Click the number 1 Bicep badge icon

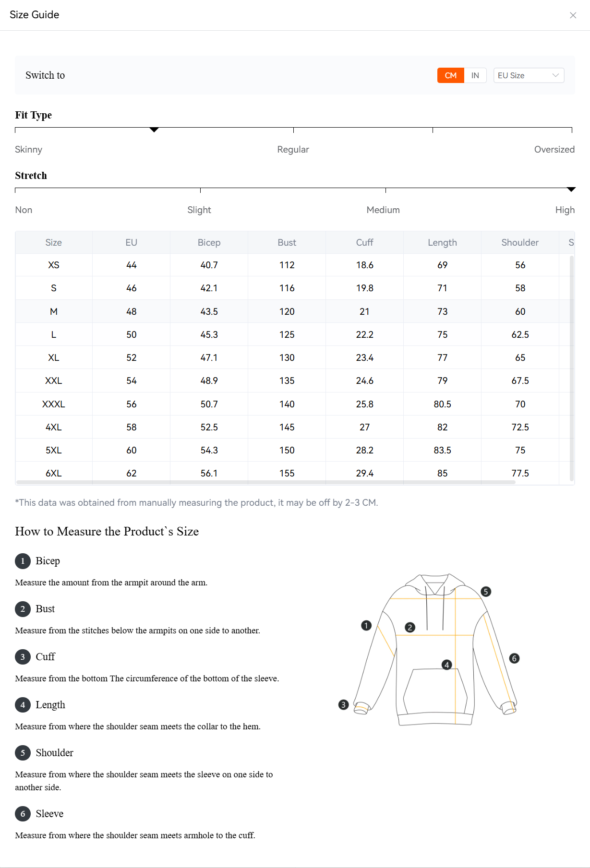pos(23,561)
